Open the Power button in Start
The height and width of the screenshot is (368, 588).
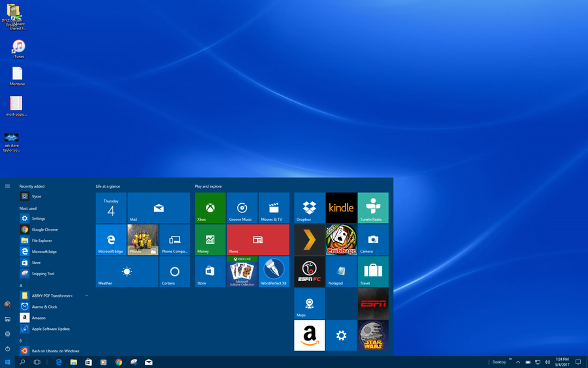point(7,348)
